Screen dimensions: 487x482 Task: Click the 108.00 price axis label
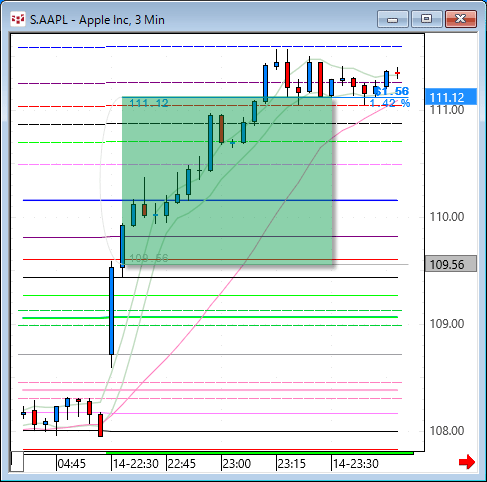click(447, 431)
